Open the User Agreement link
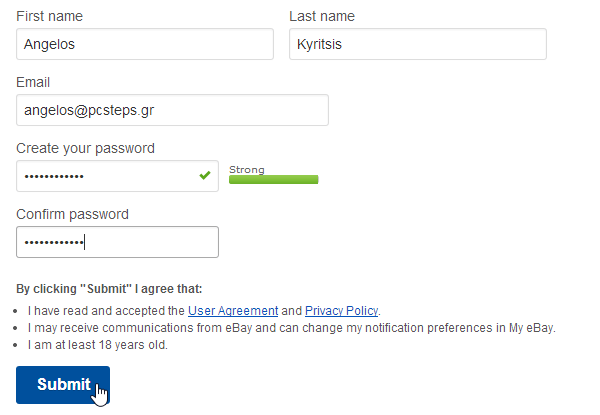This screenshot has width=600, height=415. point(233,311)
